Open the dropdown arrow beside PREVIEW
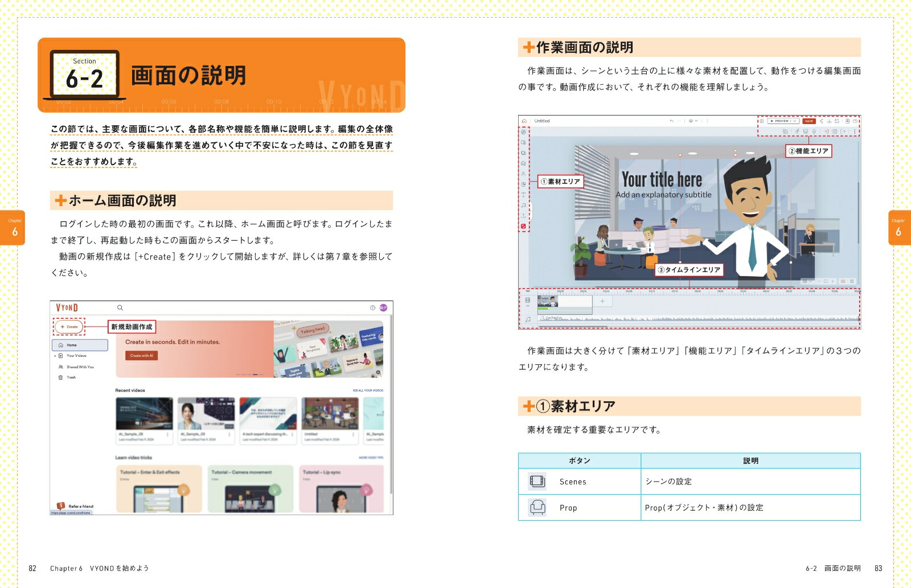 795,121
